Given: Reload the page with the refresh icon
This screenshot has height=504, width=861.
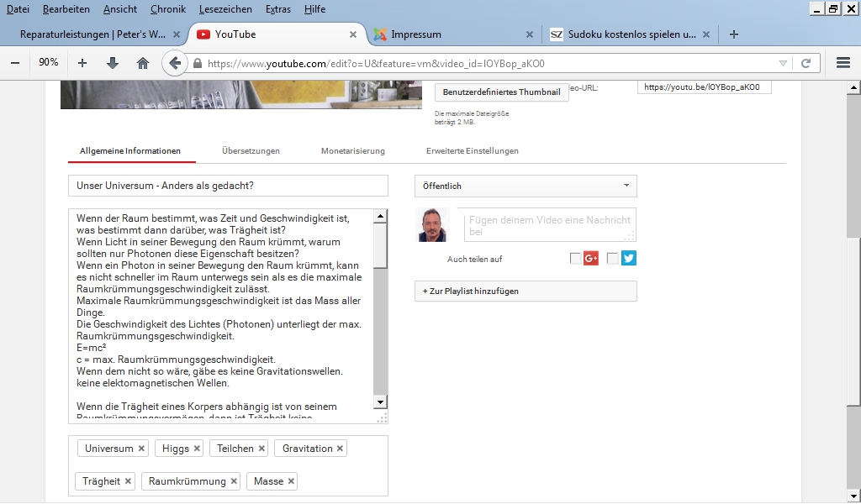Looking at the screenshot, I should point(806,63).
